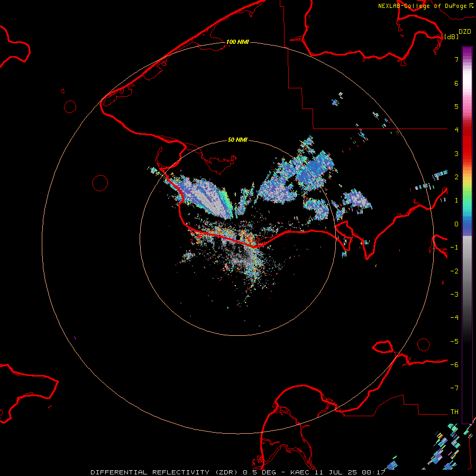Click the 2 value on color scale
476x476 pixels.
456,177
